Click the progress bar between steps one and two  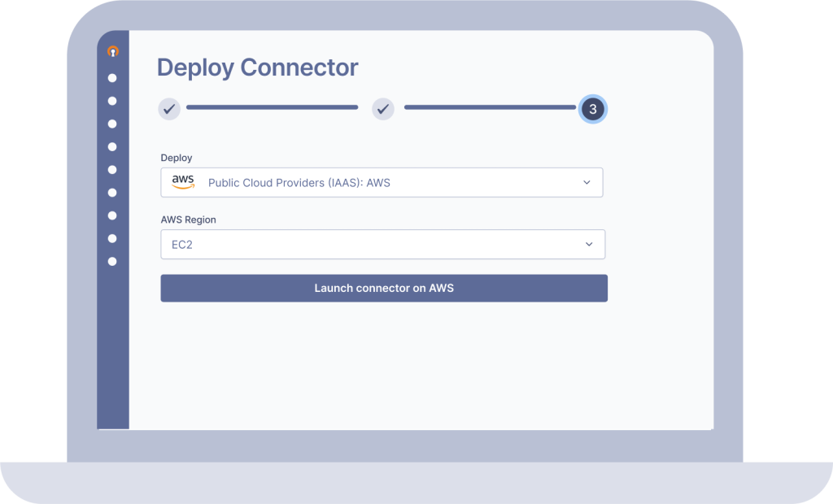point(272,107)
